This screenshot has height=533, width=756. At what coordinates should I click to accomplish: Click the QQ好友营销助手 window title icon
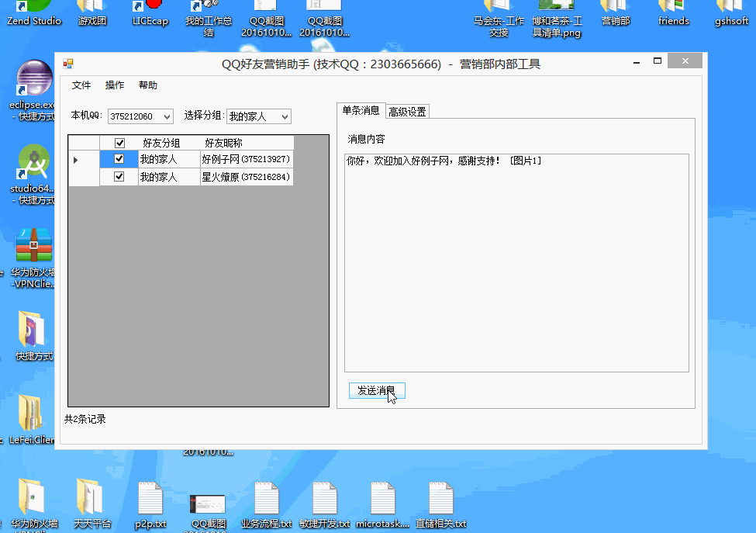[x=68, y=64]
